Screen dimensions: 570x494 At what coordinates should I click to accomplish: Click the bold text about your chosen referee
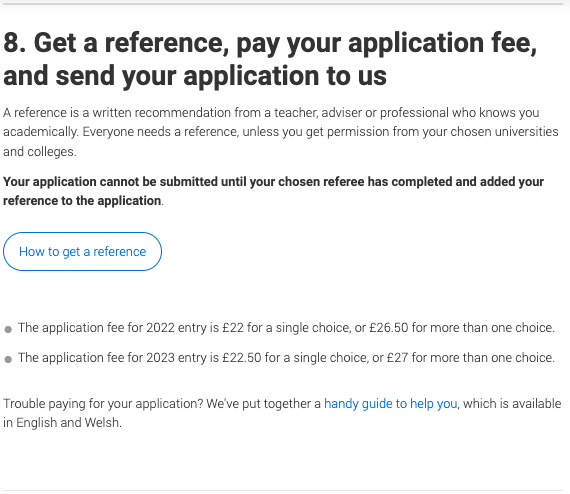tap(273, 191)
